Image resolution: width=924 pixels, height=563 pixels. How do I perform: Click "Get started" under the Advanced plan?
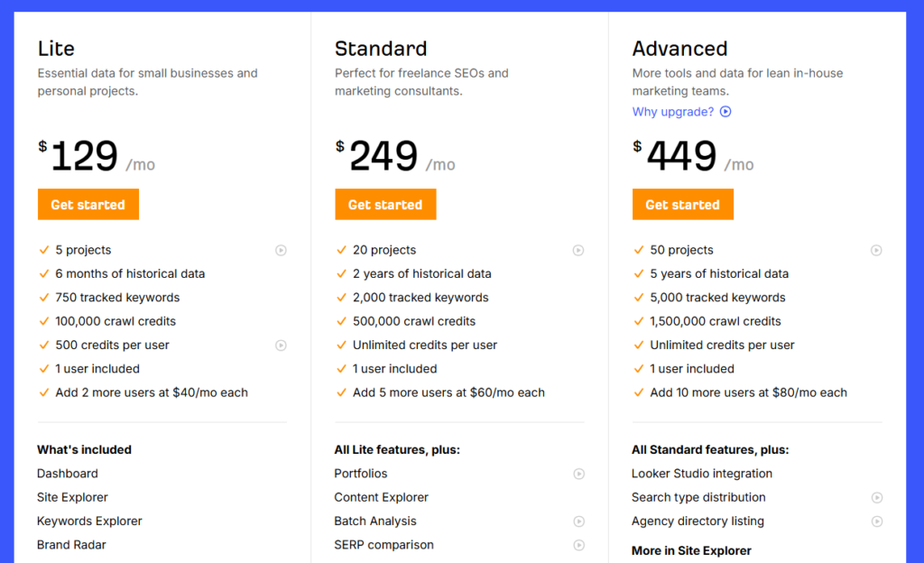point(682,205)
